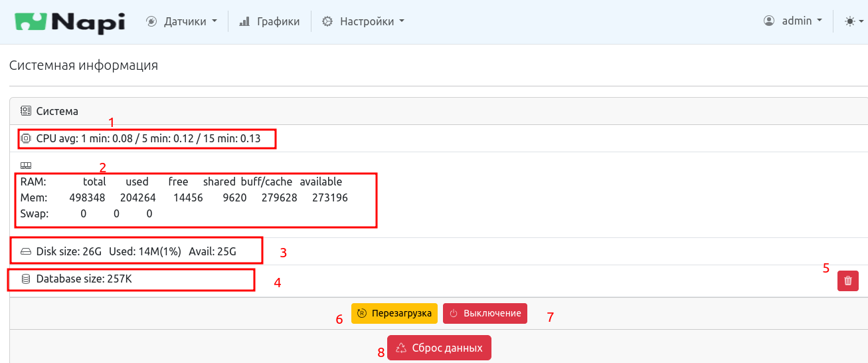Click the 'Системная информация' heading
Image resolution: width=868 pixels, height=363 pixels.
click(84, 65)
